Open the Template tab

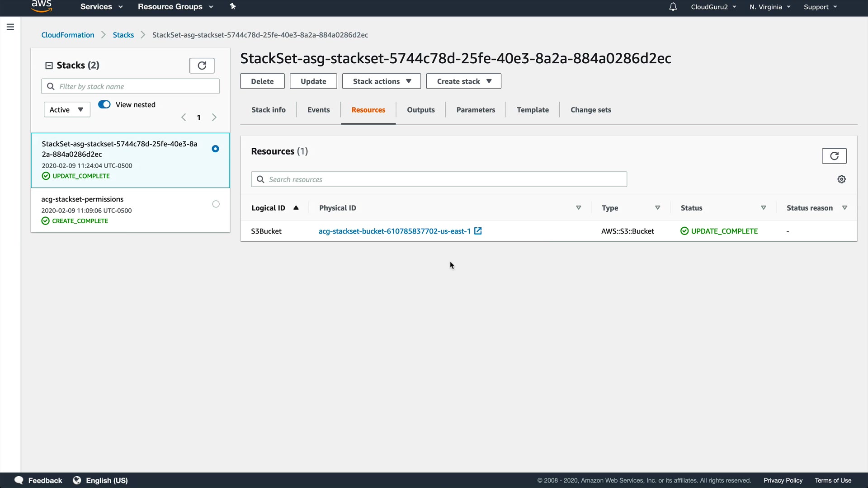(532, 110)
